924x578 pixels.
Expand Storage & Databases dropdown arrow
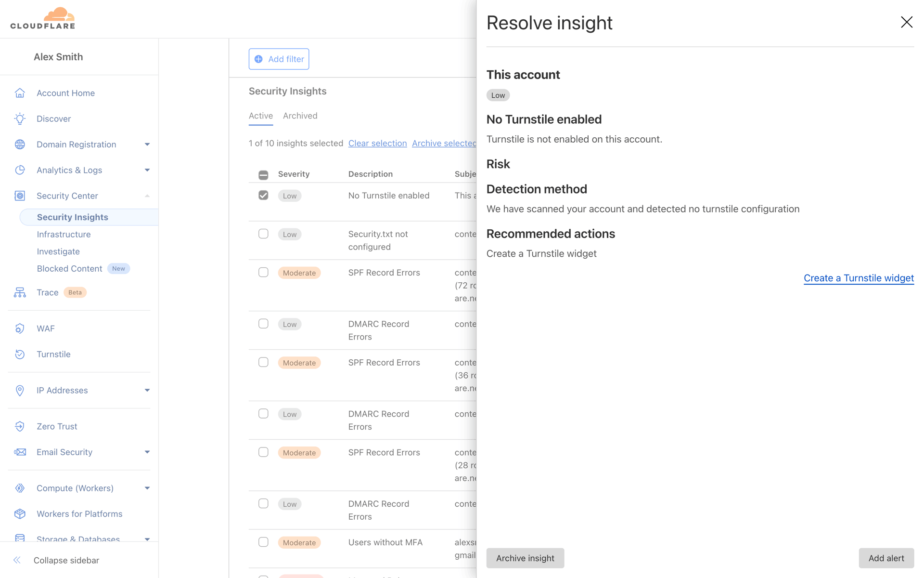(147, 539)
